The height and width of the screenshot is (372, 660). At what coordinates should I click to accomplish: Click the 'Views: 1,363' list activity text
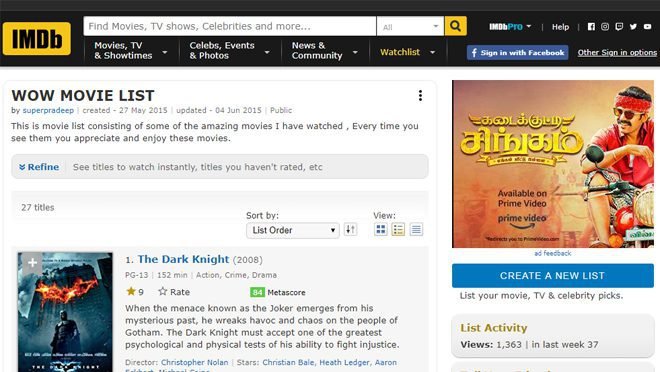(x=491, y=345)
